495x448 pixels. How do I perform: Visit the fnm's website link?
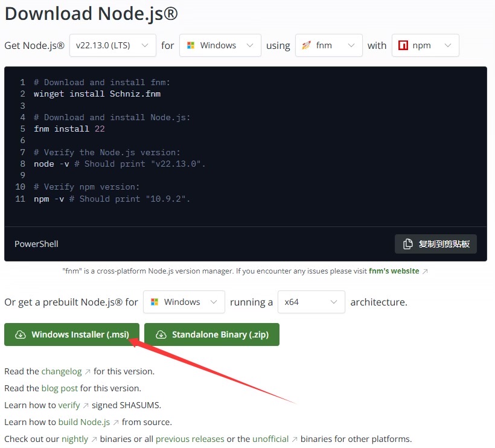(x=394, y=271)
